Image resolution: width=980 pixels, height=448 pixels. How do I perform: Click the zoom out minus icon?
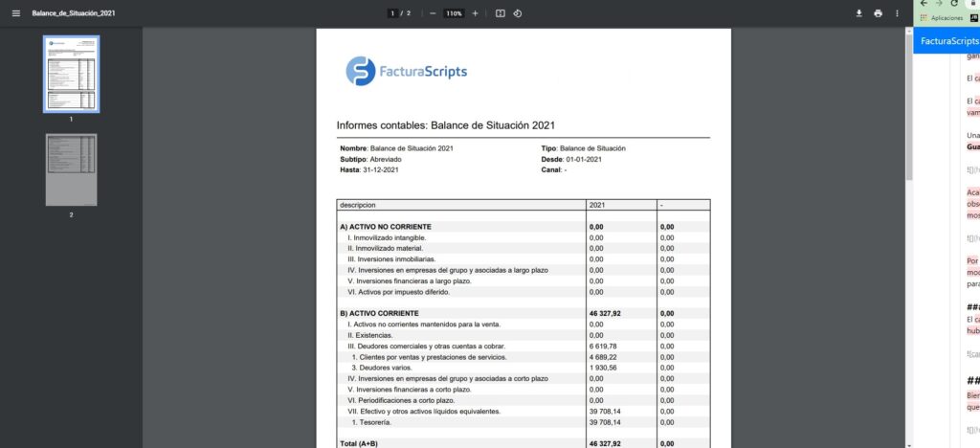point(433,13)
